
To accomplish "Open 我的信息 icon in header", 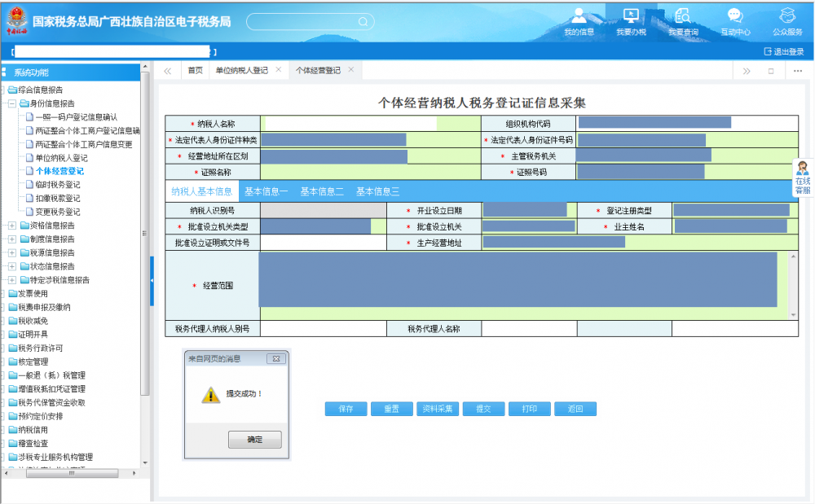I will [579, 21].
